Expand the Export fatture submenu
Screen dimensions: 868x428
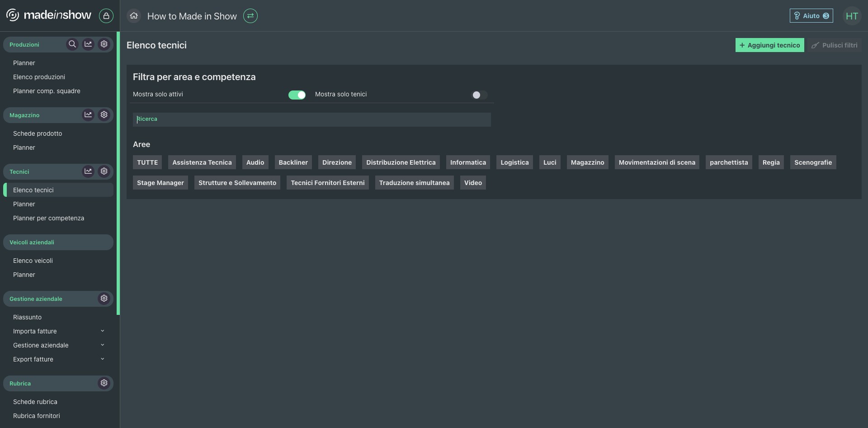[103, 359]
